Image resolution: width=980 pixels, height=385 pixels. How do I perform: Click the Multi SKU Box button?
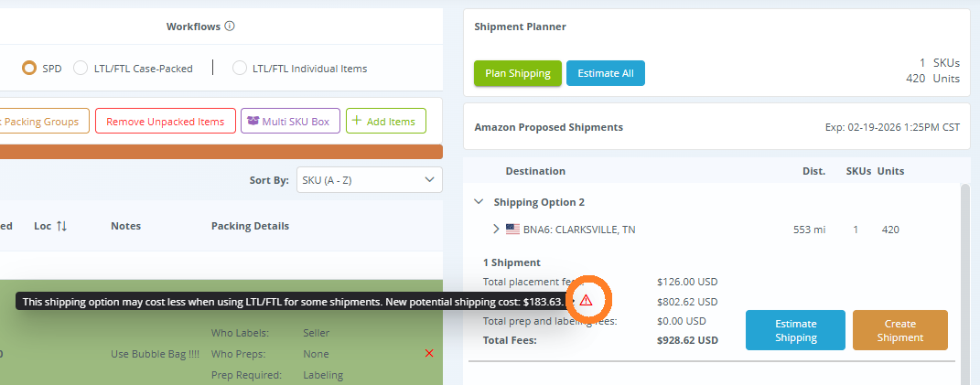[x=290, y=122]
